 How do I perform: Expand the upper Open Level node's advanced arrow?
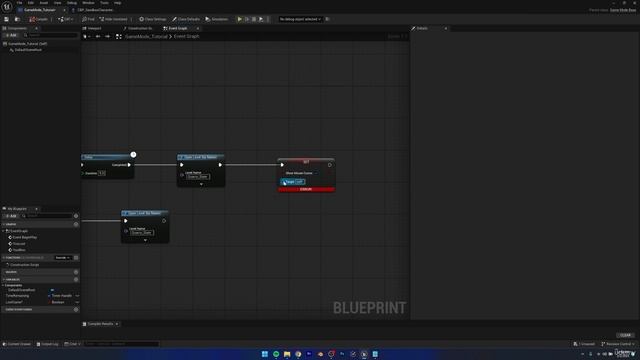[201, 184]
